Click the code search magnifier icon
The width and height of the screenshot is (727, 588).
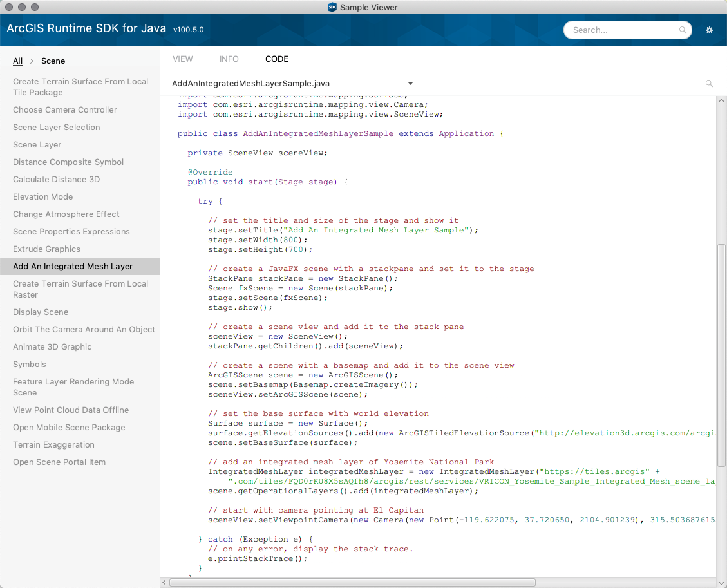pyautogui.click(x=709, y=84)
